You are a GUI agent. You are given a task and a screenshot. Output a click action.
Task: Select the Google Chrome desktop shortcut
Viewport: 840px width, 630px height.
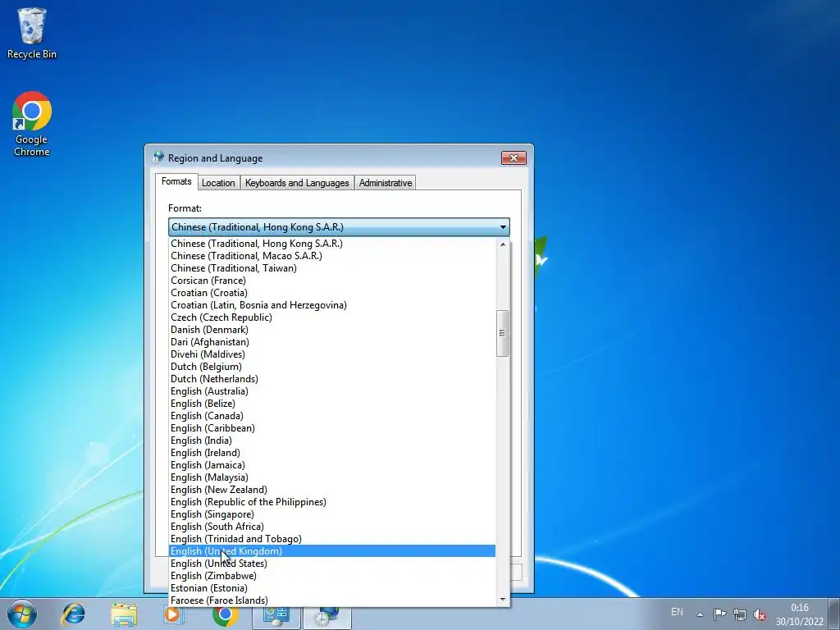32,124
